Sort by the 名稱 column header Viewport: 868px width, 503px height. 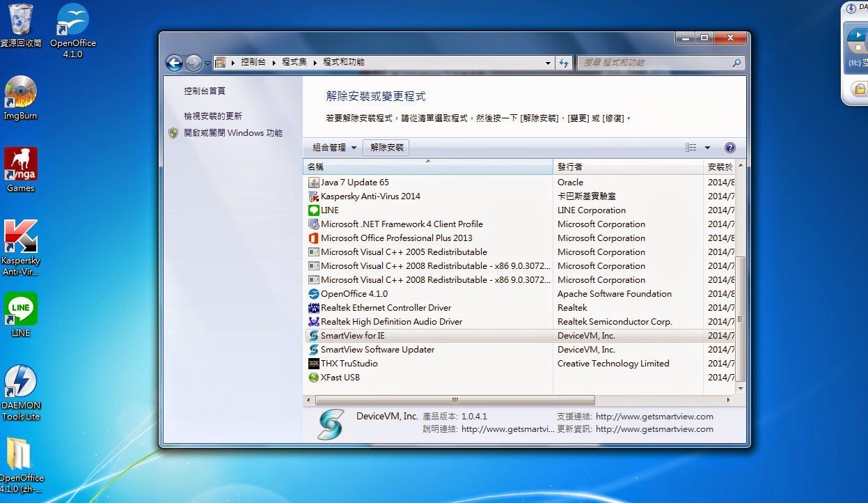pyautogui.click(x=428, y=167)
